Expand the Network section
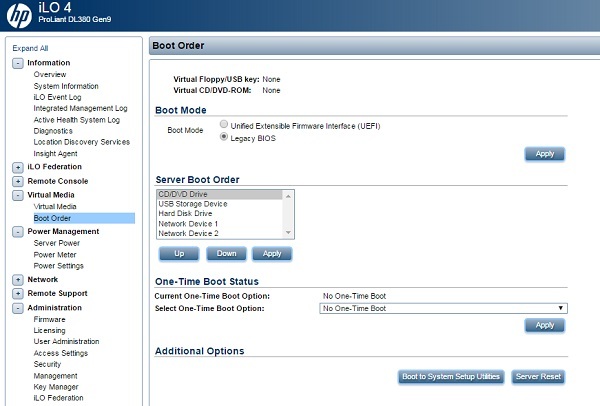600x406 pixels. [18, 280]
